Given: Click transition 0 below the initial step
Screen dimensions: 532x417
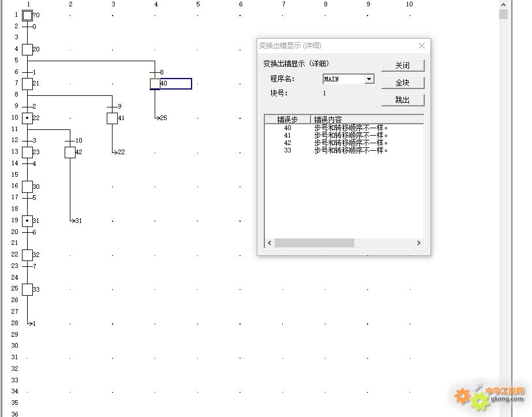Looking at the screenshot, I should point(29,27).
